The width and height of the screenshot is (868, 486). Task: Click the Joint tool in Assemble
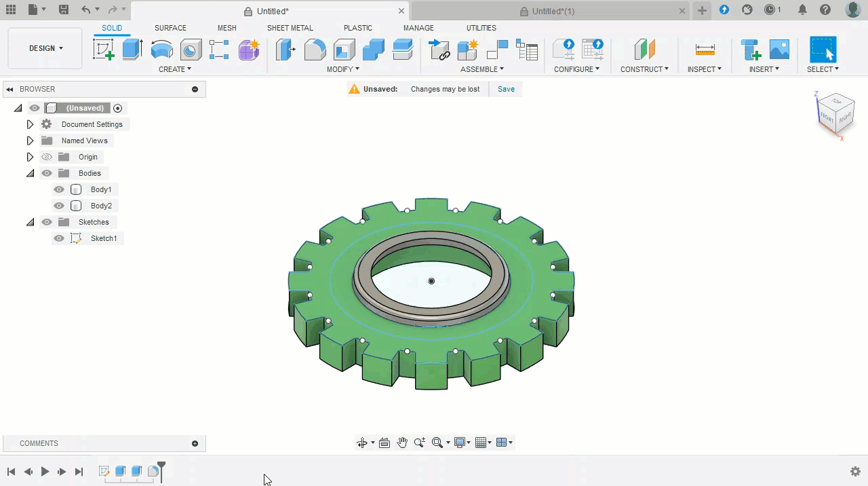click(x=497, y=50)
